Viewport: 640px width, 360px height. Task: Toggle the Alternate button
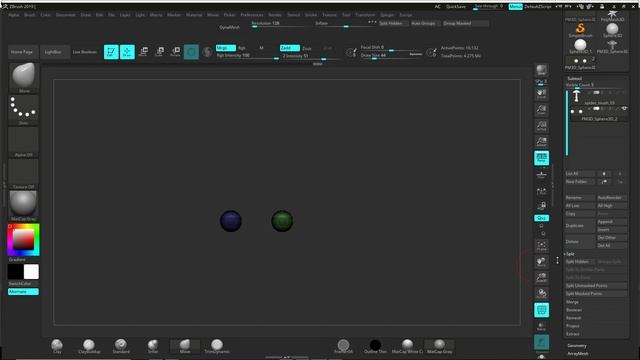pos(23,292)
